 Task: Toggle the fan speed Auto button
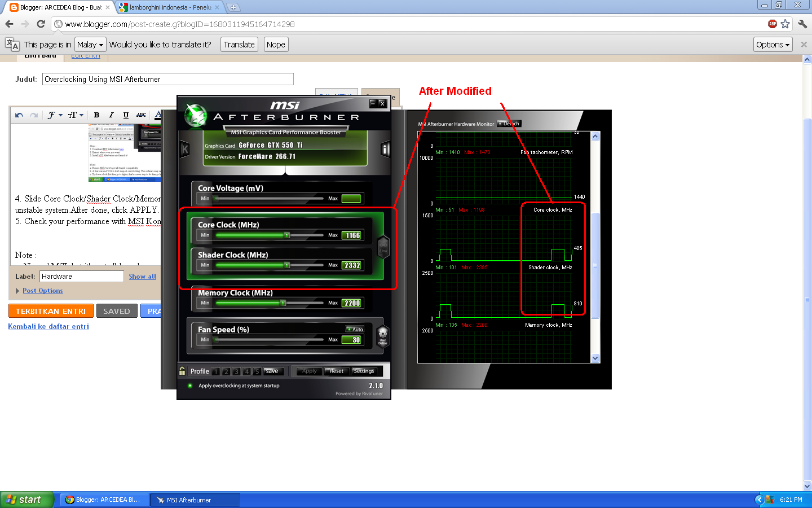[355, 329]
